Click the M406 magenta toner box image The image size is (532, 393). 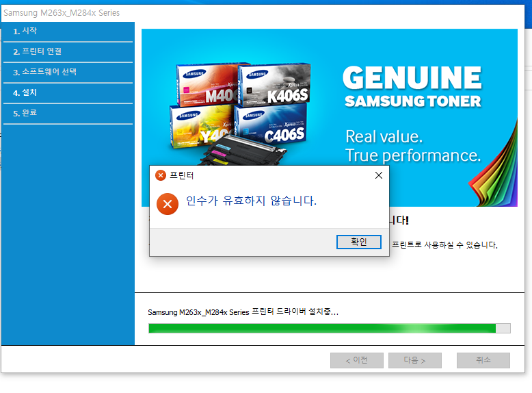point(208,84)
